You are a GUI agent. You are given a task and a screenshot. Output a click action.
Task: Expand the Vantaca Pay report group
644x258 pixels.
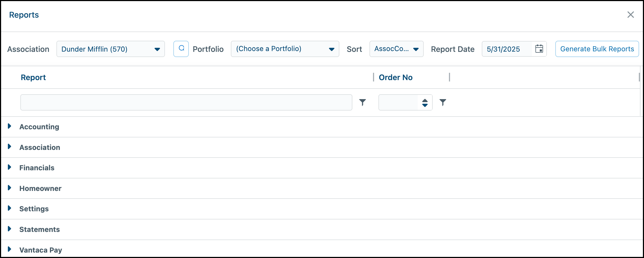coord(9,249)
